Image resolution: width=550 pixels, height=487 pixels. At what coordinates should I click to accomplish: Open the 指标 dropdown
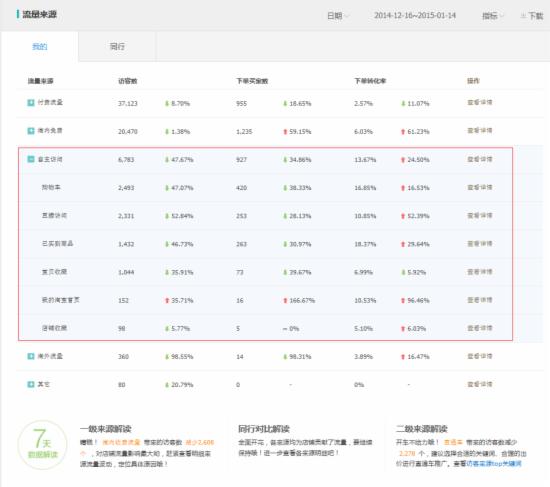[493, 16]
